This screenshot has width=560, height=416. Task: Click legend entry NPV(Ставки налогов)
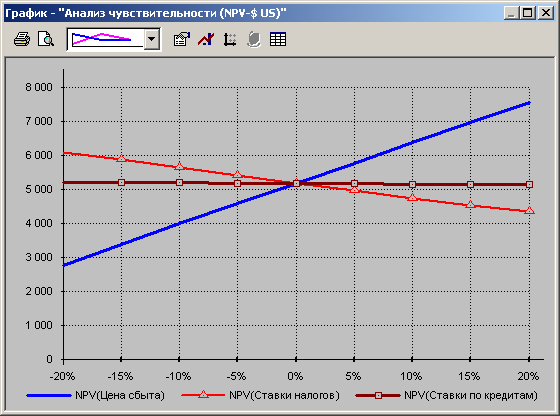284,395
